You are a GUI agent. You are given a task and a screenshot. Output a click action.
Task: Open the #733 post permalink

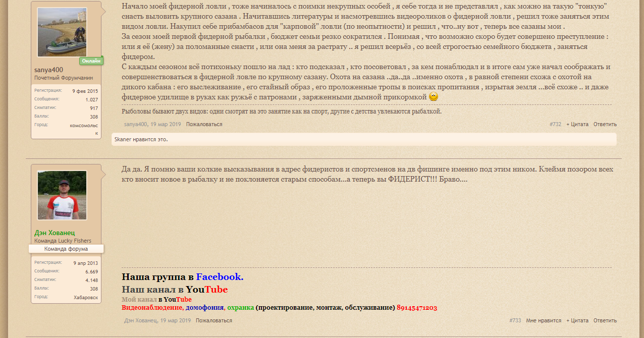[x=515, y=320]
